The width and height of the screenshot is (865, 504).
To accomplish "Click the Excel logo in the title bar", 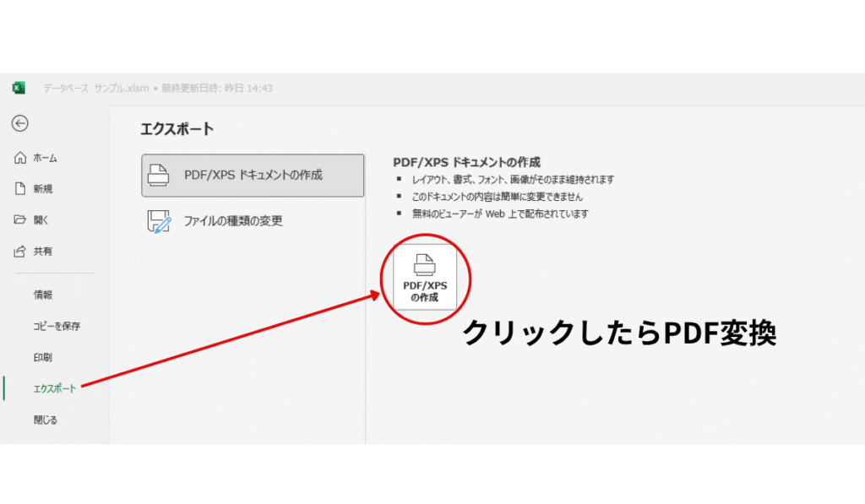I will point(19,88).
